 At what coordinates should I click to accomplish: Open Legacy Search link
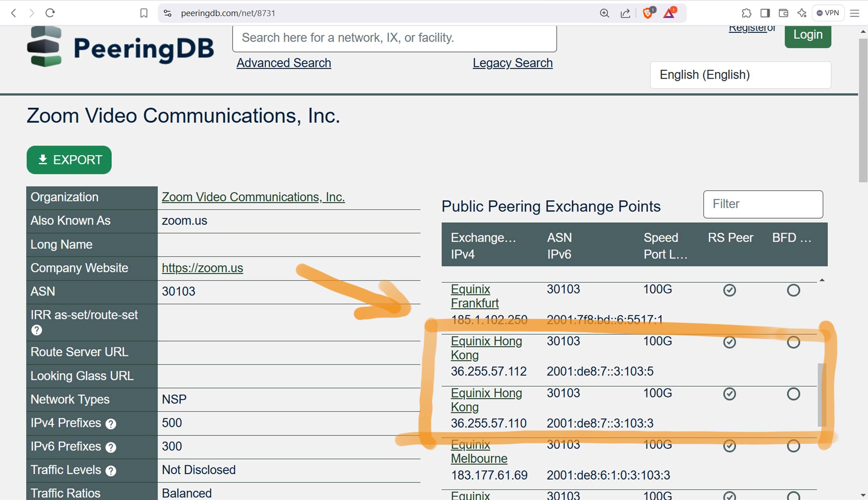click(512, 63)
